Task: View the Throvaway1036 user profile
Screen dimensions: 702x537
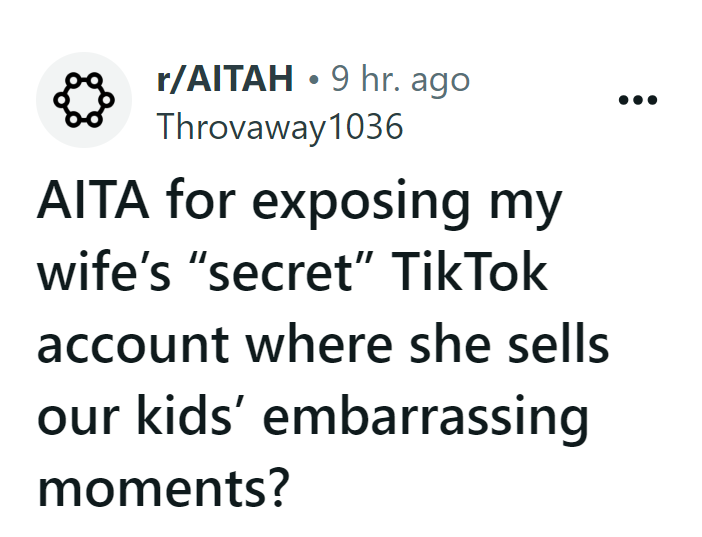Action: tap(281, 127)
